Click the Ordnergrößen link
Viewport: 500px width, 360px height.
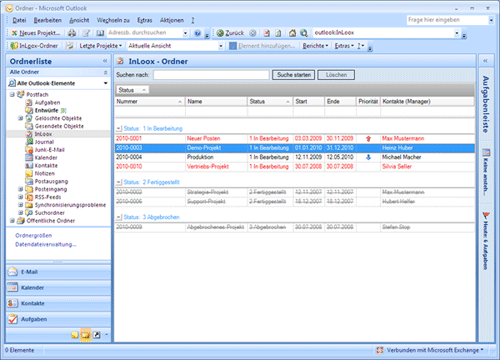(34, 236)
